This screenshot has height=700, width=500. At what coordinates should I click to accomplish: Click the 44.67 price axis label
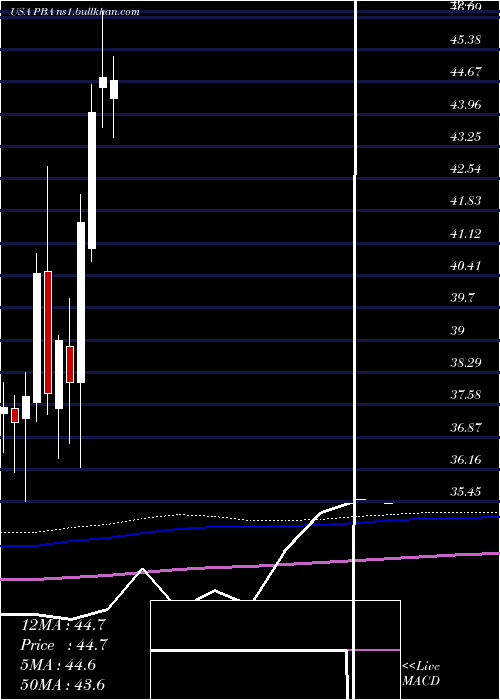467,71
